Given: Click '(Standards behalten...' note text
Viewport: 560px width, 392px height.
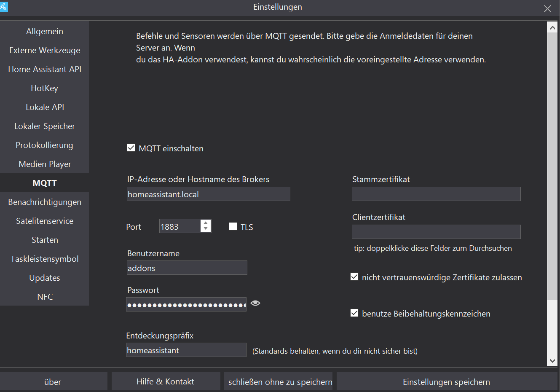Looking at the screenshot, I should click(335, 351).
